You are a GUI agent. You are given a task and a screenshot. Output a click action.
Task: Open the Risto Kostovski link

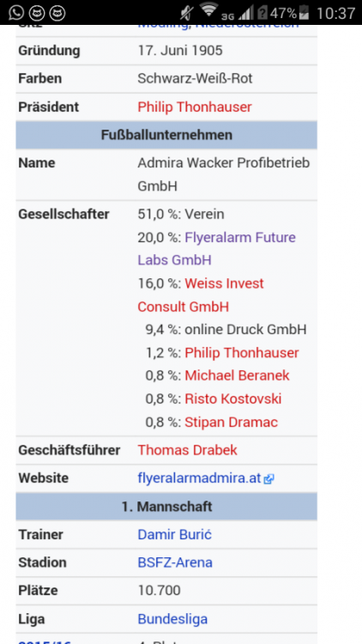233,398
